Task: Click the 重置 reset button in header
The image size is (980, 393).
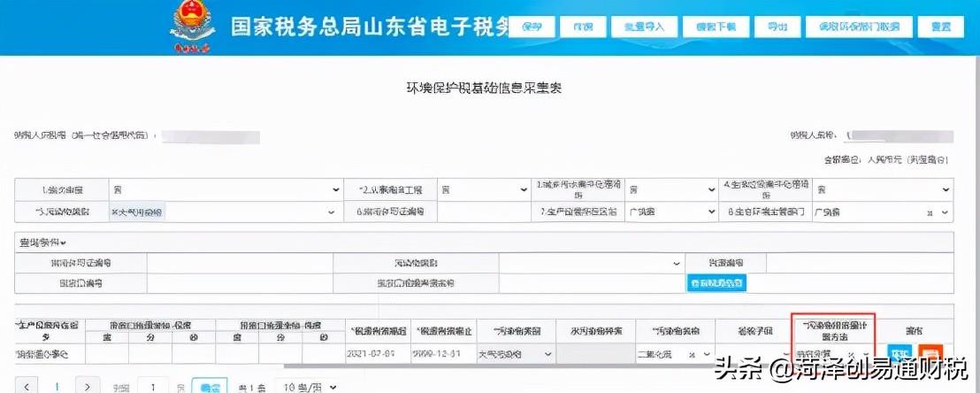Action: 940,27
